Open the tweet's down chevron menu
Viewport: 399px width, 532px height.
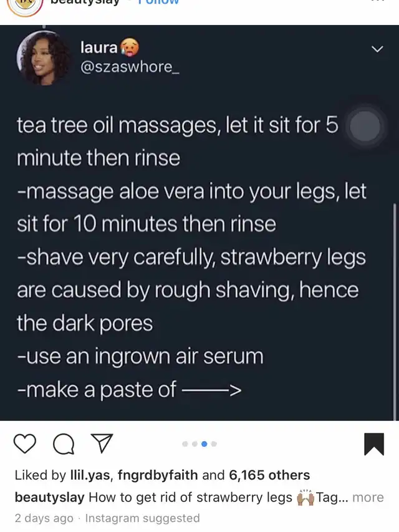click(x=377, y=49)
